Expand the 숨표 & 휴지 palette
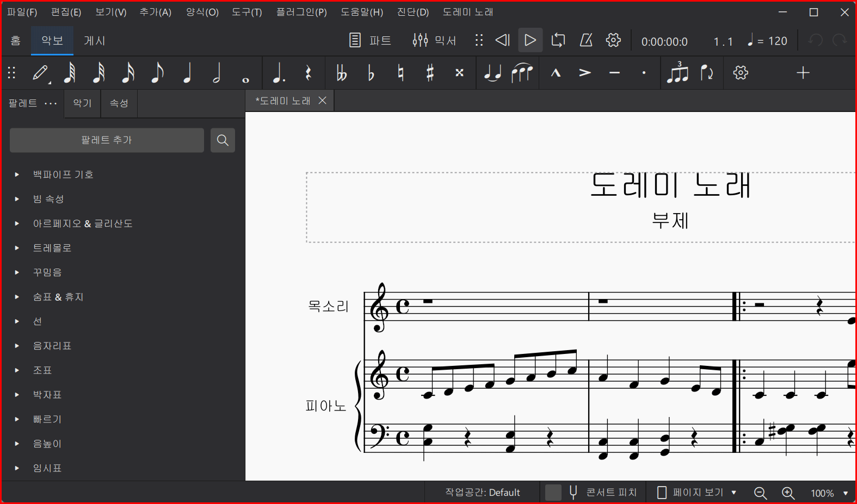This screenshot has width=857, height=504. pos(17,297)
